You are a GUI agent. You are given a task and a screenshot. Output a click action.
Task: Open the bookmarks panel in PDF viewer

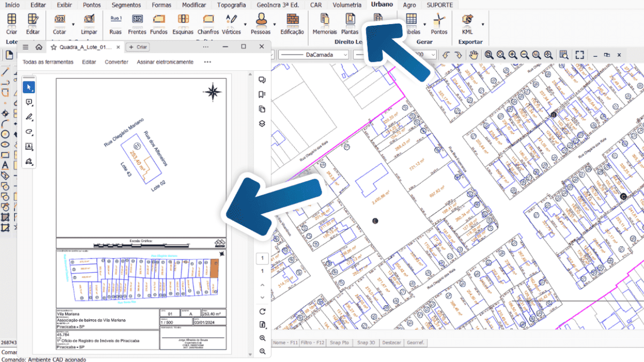coord(262,95)
